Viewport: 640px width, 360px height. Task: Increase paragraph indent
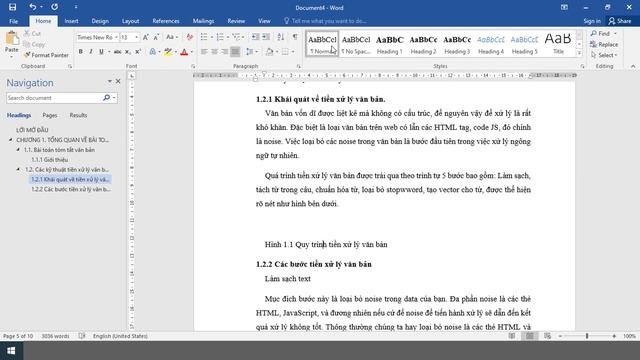(266, 37)
